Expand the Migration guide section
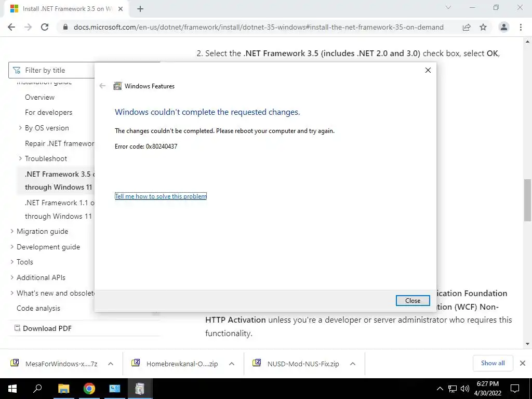Image resolution: width=532 pixels, height=399 pixels. point(12,231)
